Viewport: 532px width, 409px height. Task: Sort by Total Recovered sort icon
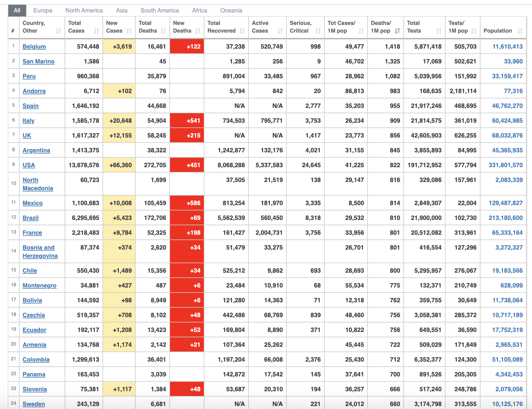242,31
